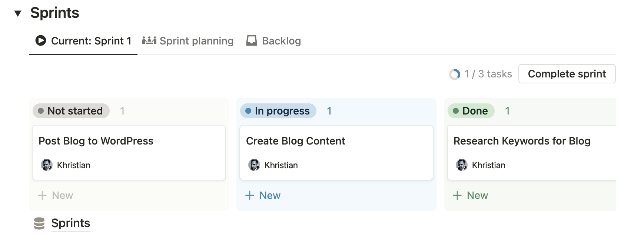Click the Sprints database stack icon
The height and width of the screenshot is (249, 644).
(x=39, y=223)
